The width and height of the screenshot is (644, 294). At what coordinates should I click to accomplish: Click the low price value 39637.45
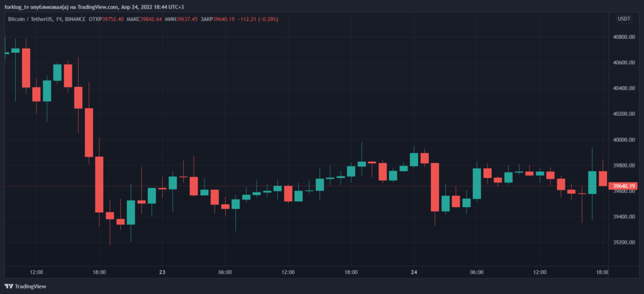pyautogui.click(x=186, y=20)
